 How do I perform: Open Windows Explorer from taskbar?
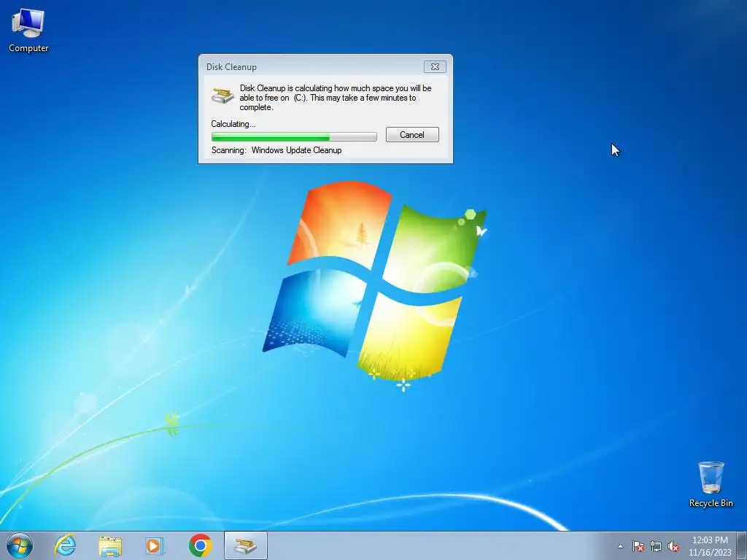(x=110, y=545)
